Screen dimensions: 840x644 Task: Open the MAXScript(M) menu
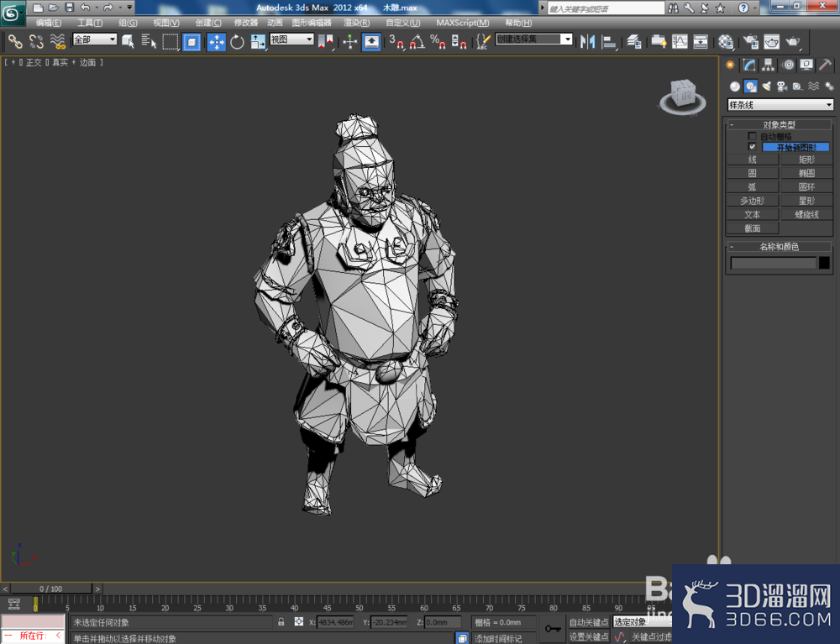click(x=462, y=23)
